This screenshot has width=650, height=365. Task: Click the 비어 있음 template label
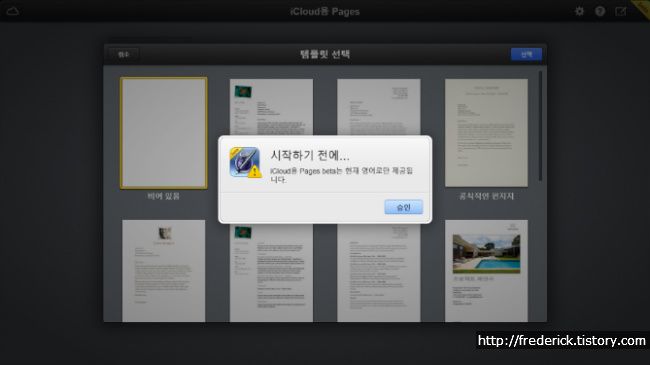pos(164,196)
